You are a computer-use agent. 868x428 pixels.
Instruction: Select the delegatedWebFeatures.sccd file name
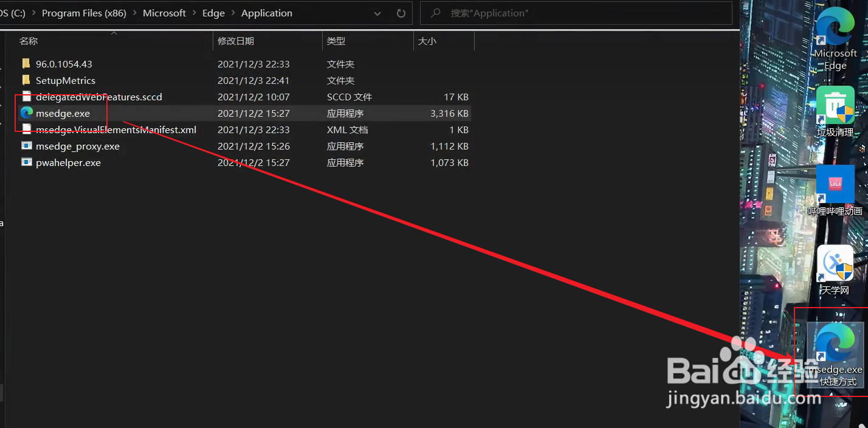99,97
